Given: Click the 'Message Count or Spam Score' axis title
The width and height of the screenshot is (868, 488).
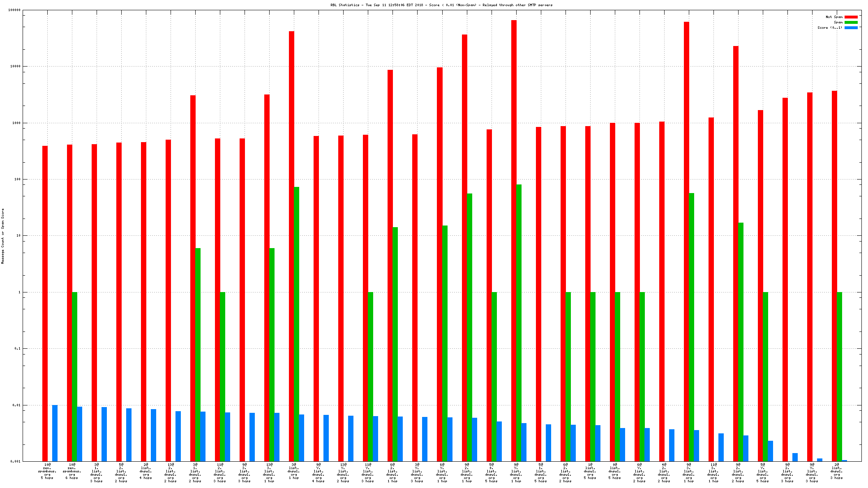Looking at the screenshot, I should tap(2, 236).
